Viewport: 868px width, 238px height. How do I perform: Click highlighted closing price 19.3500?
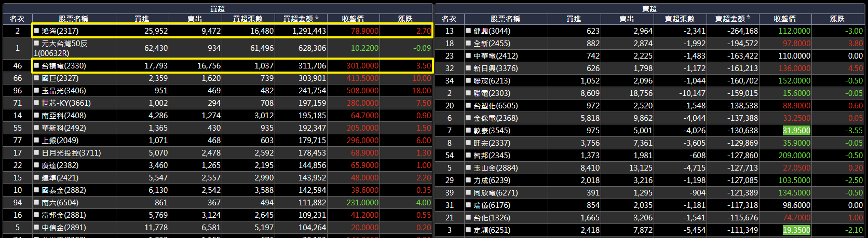(796, 230)
